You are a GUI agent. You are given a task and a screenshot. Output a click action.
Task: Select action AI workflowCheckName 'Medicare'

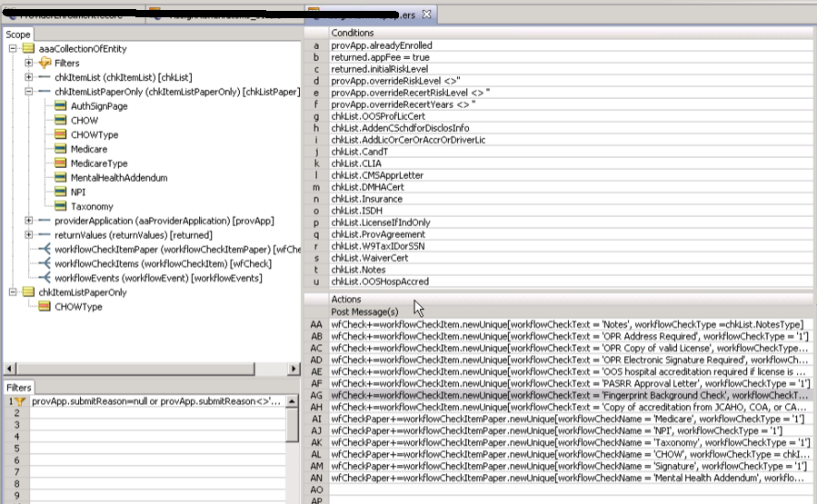[571, 420]
